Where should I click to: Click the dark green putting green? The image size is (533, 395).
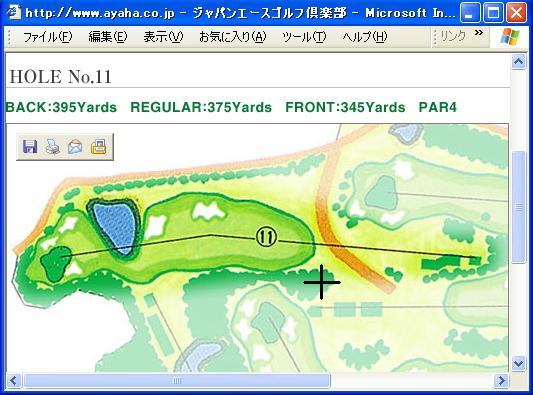55,264
